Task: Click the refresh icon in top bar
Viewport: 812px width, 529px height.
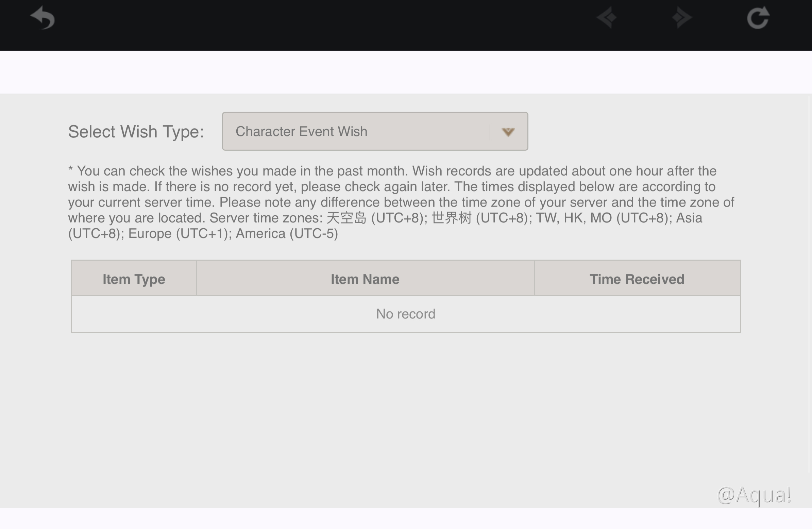Action: point(758,18)
